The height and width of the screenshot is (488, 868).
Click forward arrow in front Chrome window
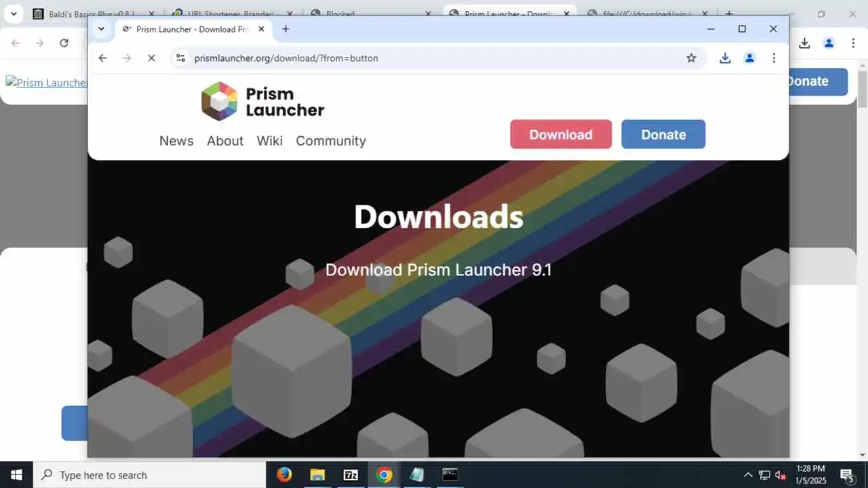127,58
